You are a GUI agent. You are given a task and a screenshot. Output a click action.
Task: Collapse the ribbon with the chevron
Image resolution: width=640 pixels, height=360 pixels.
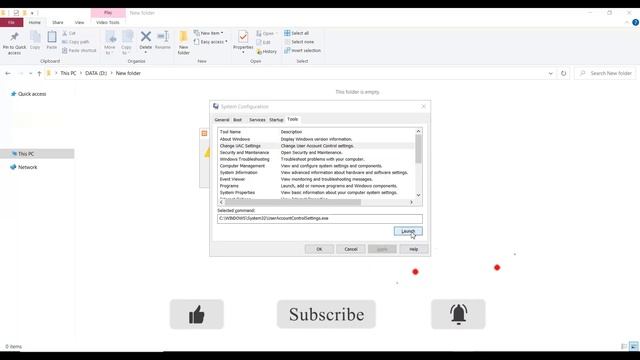(x=627, y=23)
